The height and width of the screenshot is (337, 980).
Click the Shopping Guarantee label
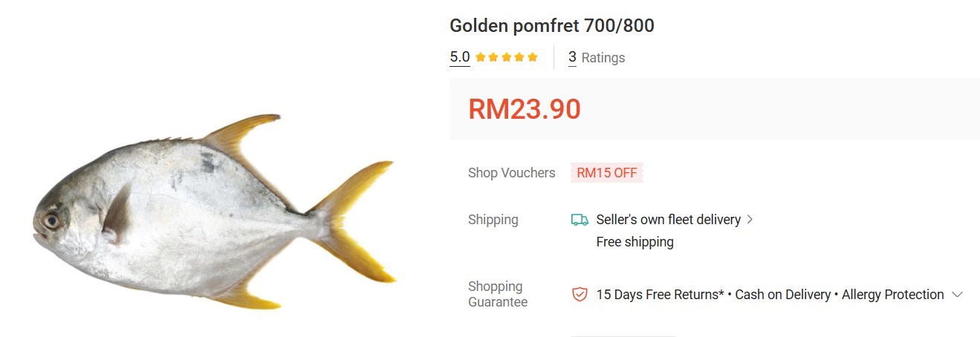click(x=498, y=295)
